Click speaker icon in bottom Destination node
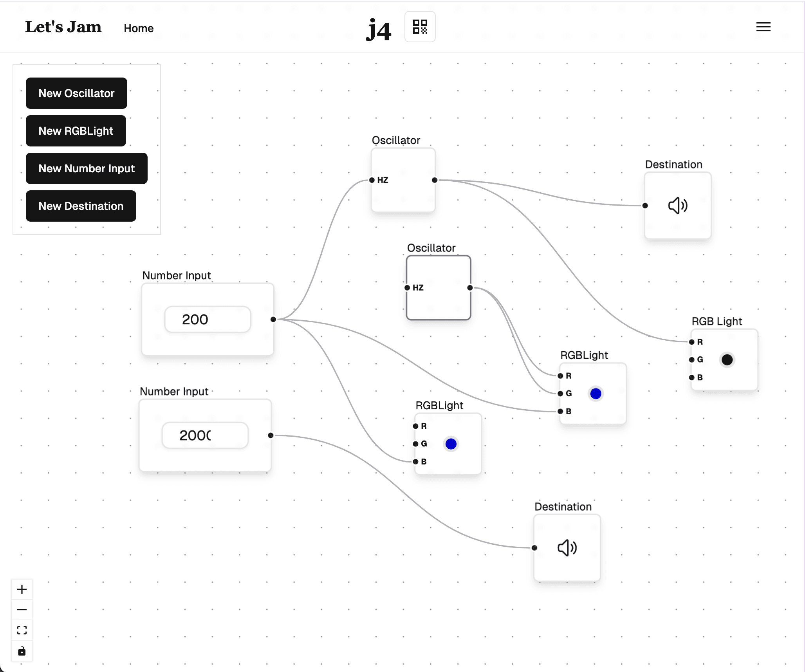 [x=567, y=548]
